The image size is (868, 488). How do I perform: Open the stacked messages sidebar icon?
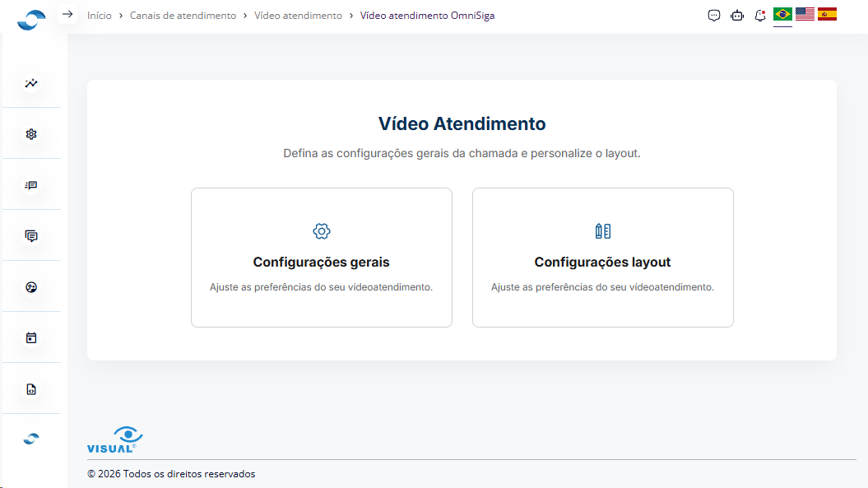coord(31,236)
